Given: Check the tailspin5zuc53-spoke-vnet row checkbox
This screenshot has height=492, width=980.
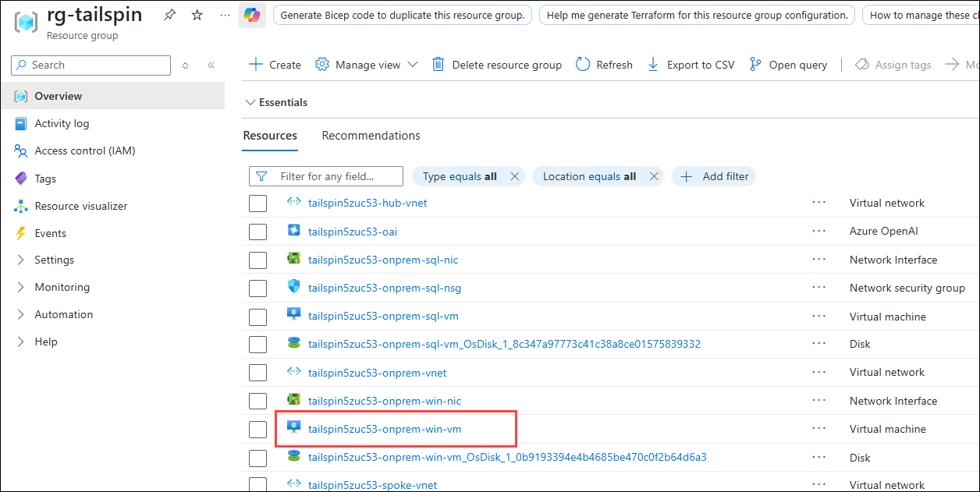Looking at the screenshot, I should 257,484.
